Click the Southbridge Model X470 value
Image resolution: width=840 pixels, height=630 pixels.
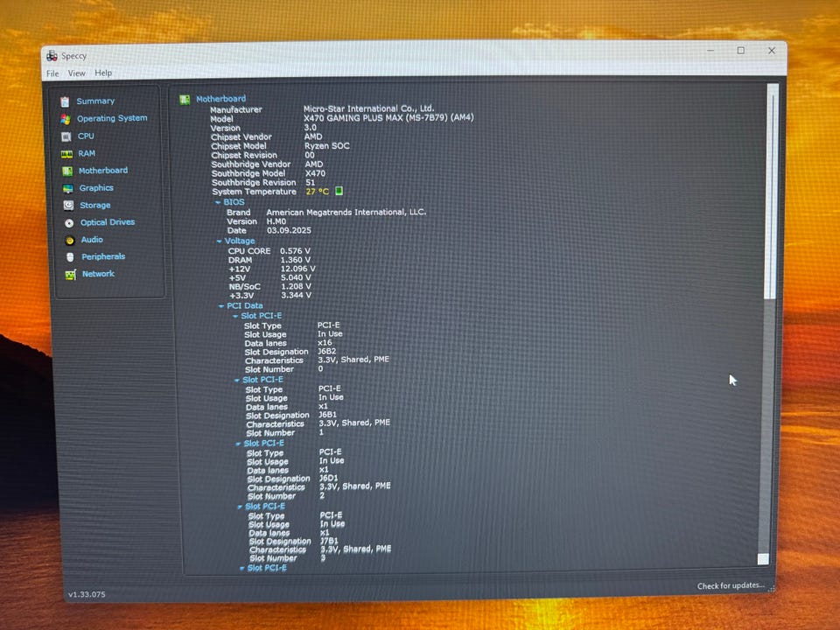[315, 173]
